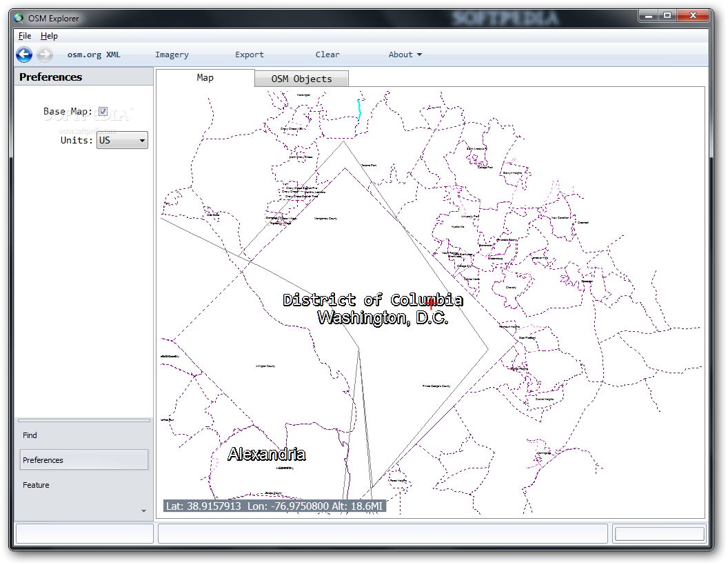Go back with the blue back arrow

pos(24,54)
